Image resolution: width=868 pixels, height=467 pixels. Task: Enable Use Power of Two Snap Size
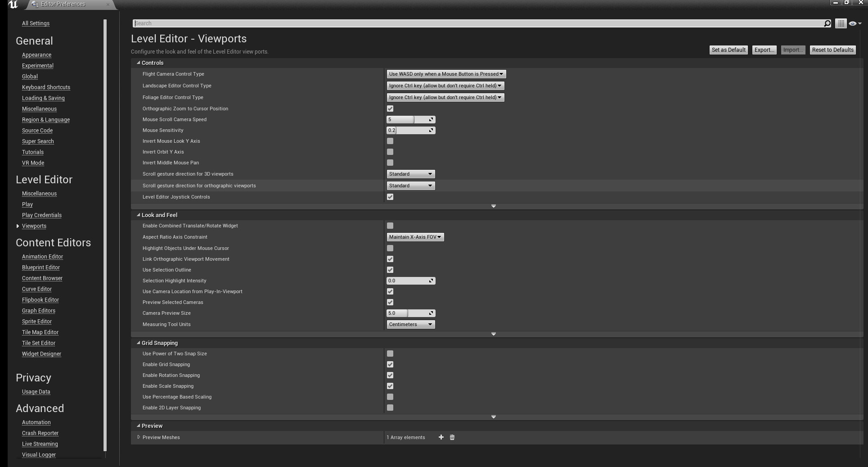[390, 354]
